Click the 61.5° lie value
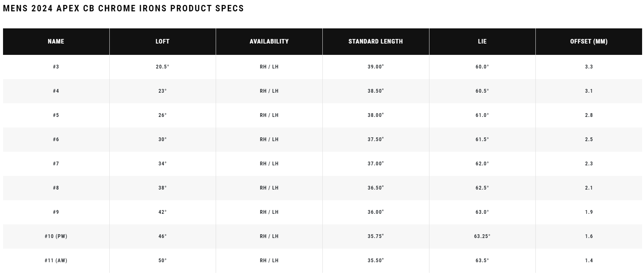This screenshot has width=644, height=277. [482, 140]
